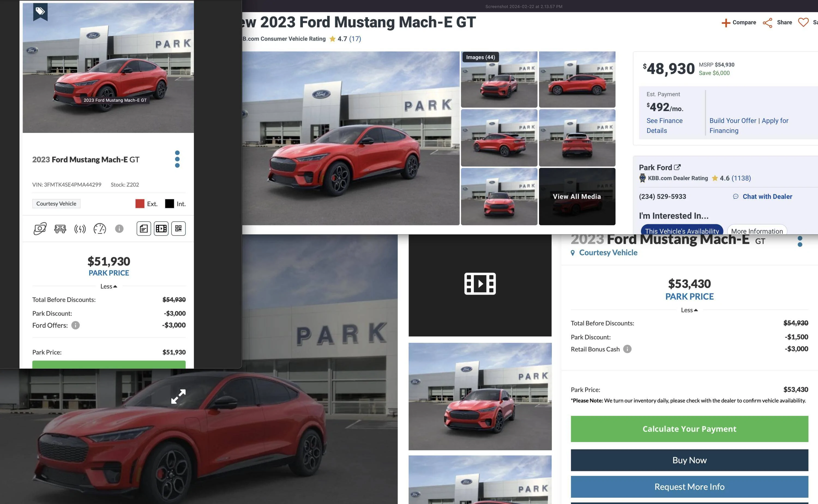Click the car photo in the listing card
The width and height of the screenshot is (818, 504).
tap(108, 68)
